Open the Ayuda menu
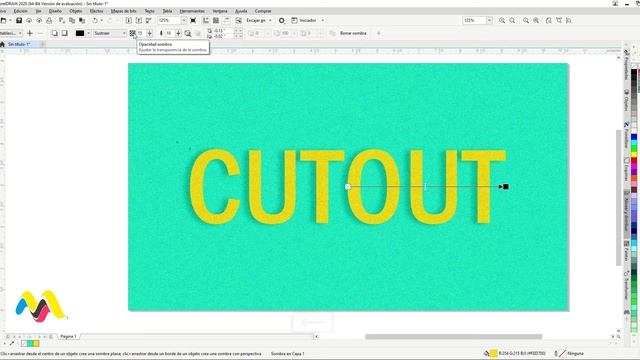 pyautogui.click(x=241, y=11)
